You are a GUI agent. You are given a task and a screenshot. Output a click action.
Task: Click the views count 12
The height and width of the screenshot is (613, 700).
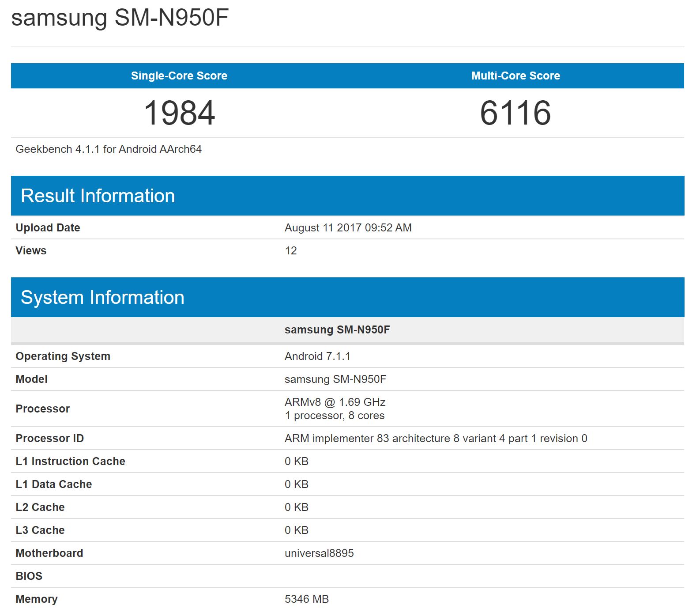(x=291, y=250)
